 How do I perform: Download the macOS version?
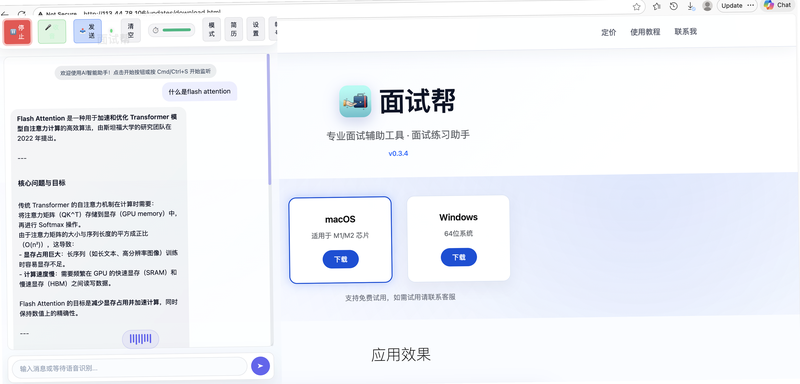click(340, 259)
